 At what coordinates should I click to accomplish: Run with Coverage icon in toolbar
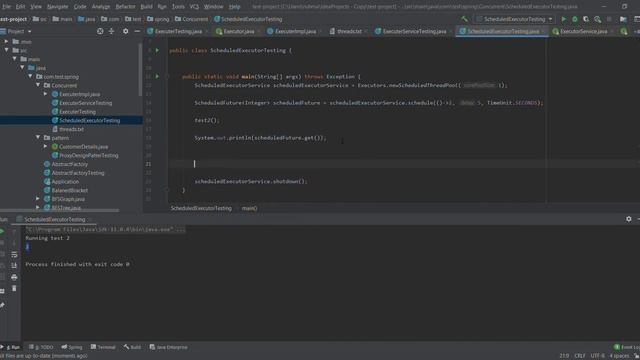pyautogui.click(x=586, y=19)
